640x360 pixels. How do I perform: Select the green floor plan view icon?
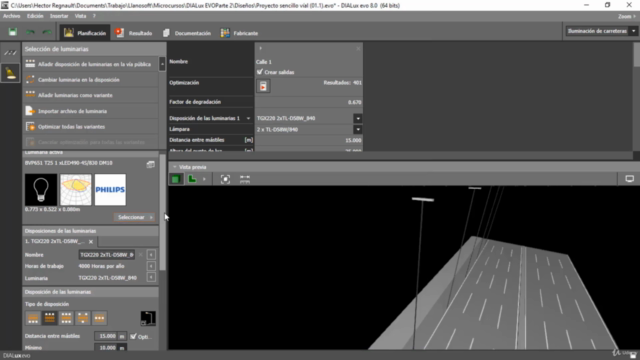[x=192, y=179]
